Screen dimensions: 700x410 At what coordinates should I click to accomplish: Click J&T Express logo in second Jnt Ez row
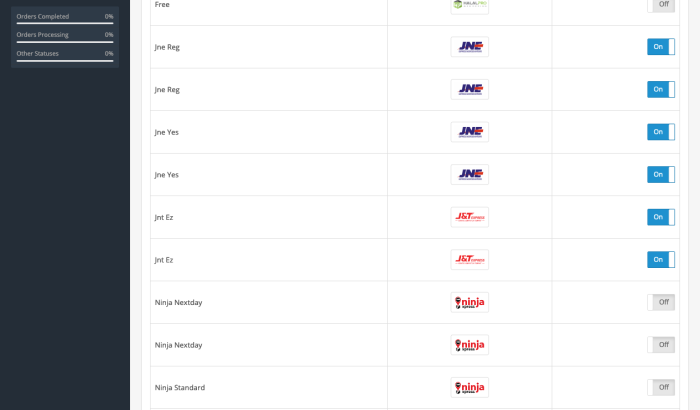470,259
